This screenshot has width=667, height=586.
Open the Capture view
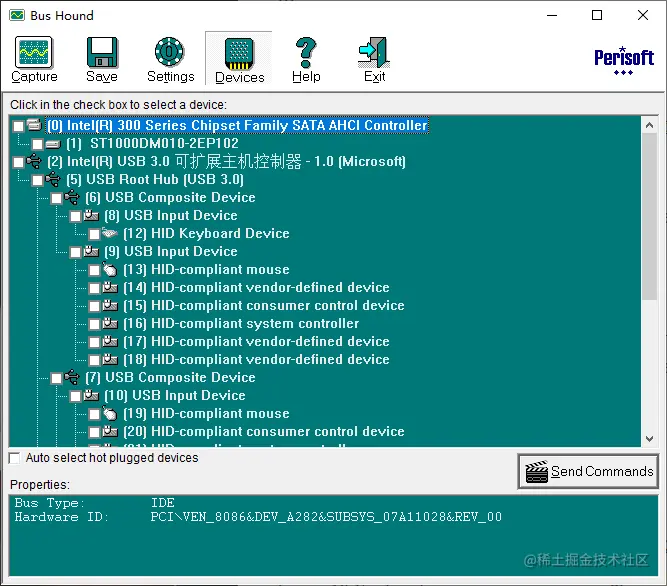click(x=34, y=58)
